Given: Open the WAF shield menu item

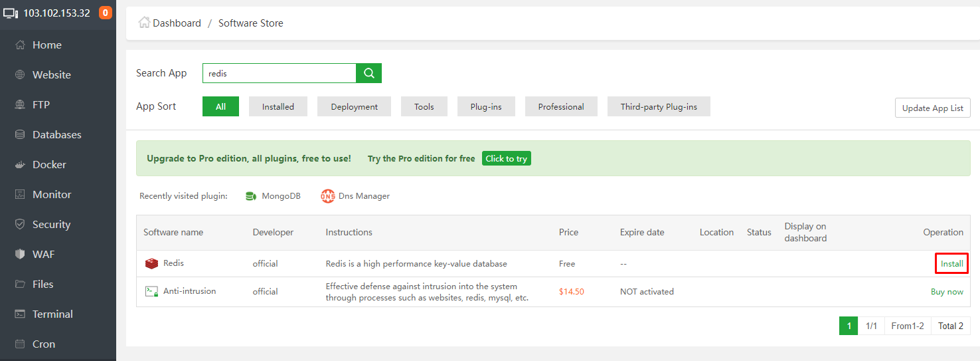Looking at the screenshot, I should 43,254.
